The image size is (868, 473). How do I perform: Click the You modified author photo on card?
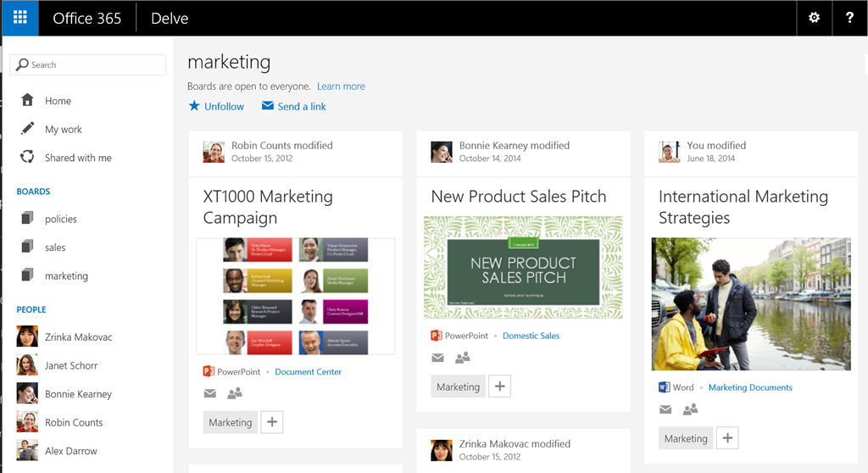(x=670, y=152)
